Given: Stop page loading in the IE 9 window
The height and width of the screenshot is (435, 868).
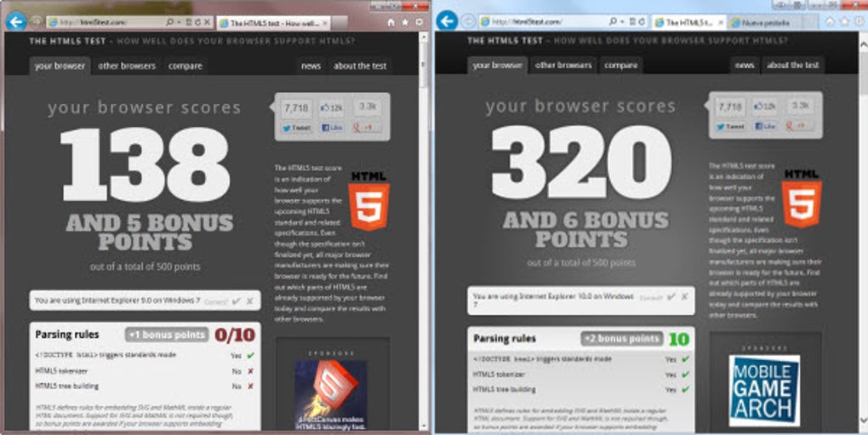Looking at the screenshot, I should pos(207,22).
